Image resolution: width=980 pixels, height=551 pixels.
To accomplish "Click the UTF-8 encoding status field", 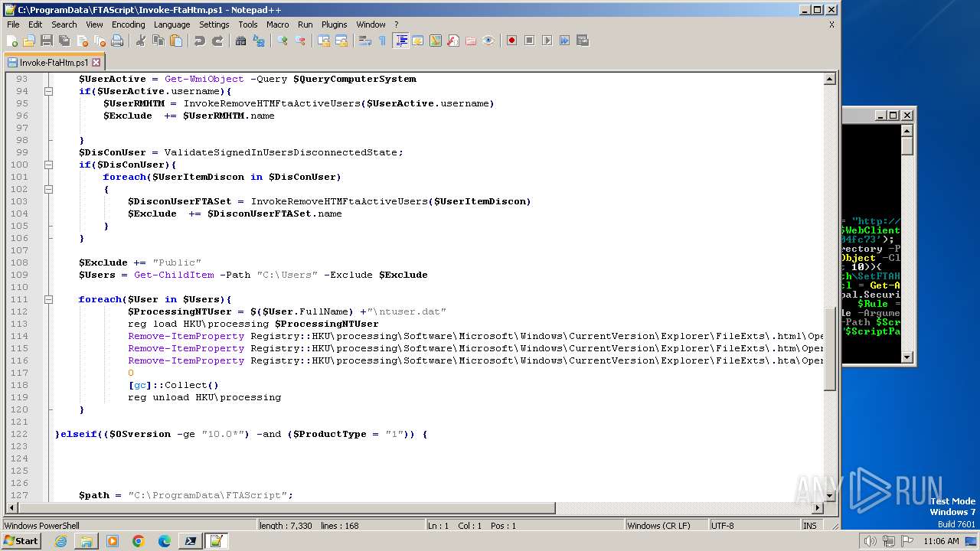I will [753, 526].
